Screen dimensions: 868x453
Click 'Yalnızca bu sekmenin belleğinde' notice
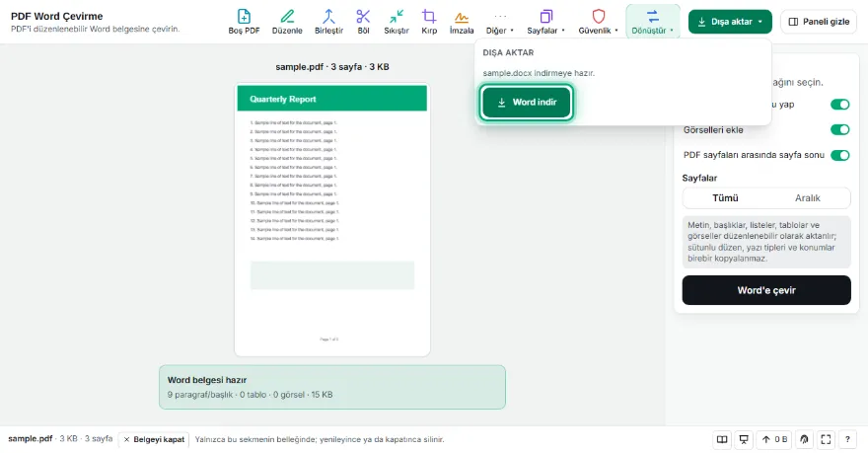coord(320,439)
